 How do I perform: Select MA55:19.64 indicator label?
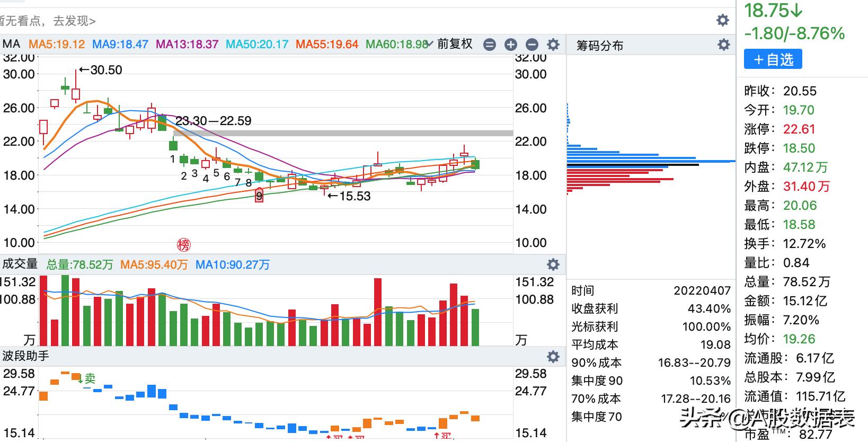click(327, 44)
